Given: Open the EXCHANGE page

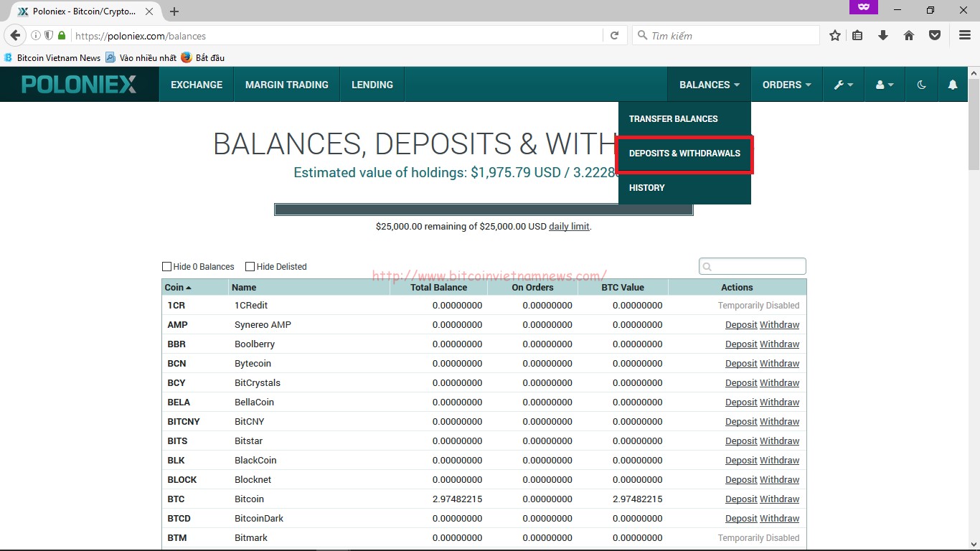Looking at the screenshot, I should point(197,85).
